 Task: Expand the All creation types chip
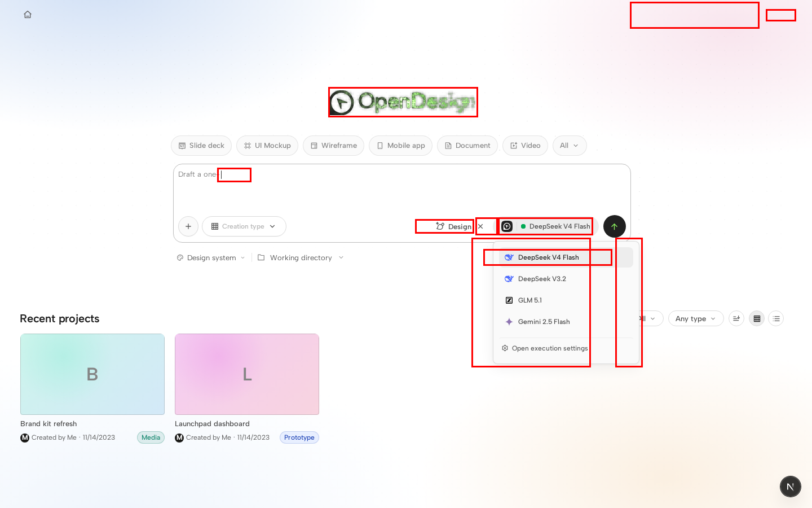click(x=570, y=146)
